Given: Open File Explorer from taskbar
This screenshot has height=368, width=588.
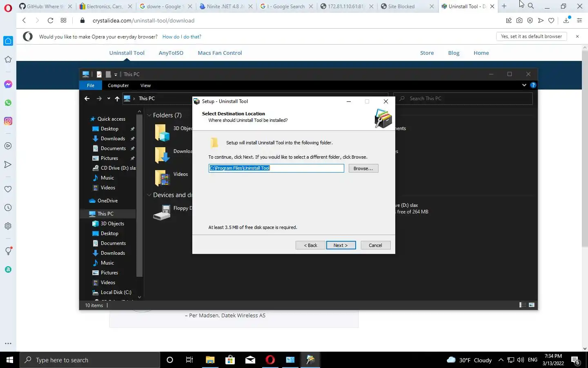Looking at the screenshot, I should tap(210, 360).
